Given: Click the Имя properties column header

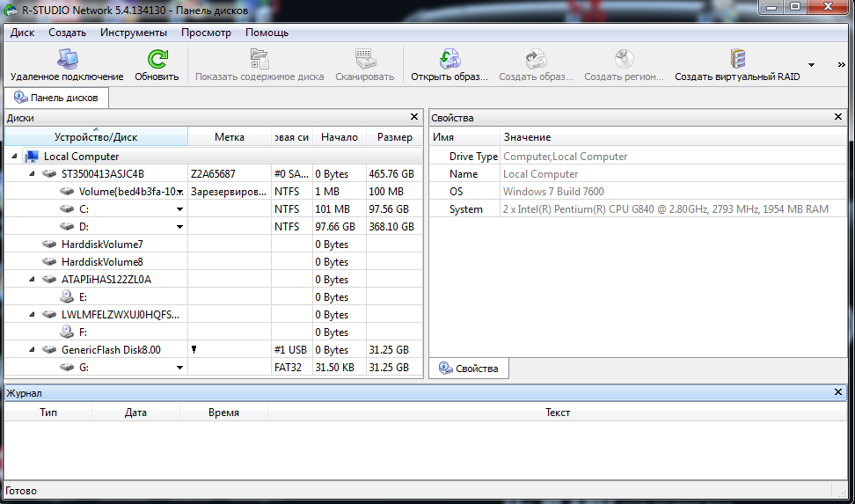Looking at the screenshot, I should point(464,137).
